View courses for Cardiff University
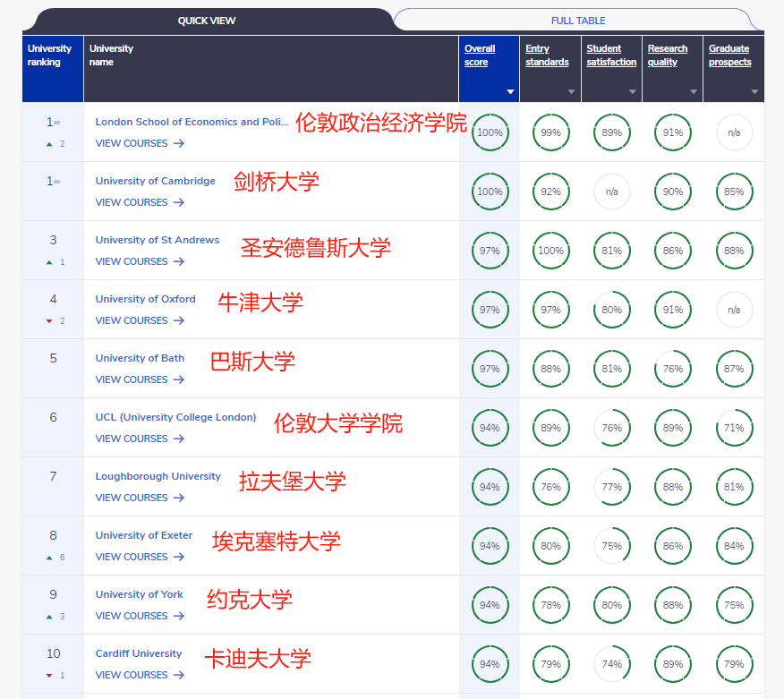The height and width of the screenshot is (699, 784). (x=140, y=675)
